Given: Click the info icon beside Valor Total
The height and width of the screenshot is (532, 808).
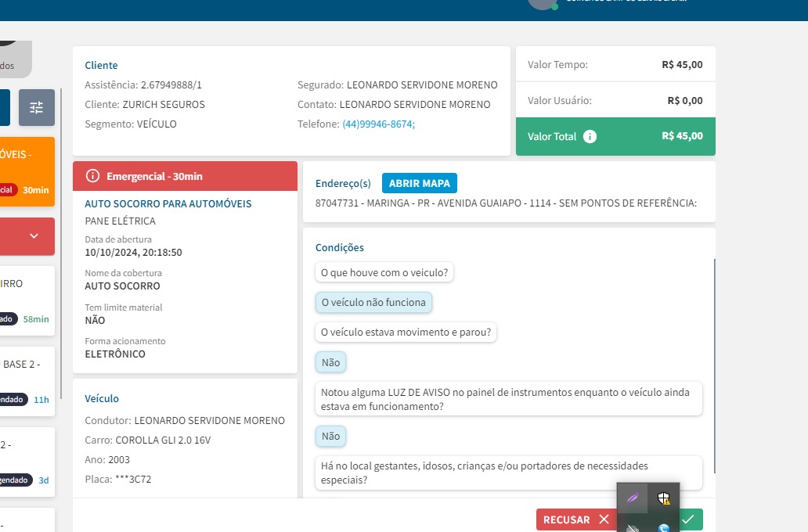Looking at the screenshot, I should tap(590, 136).
